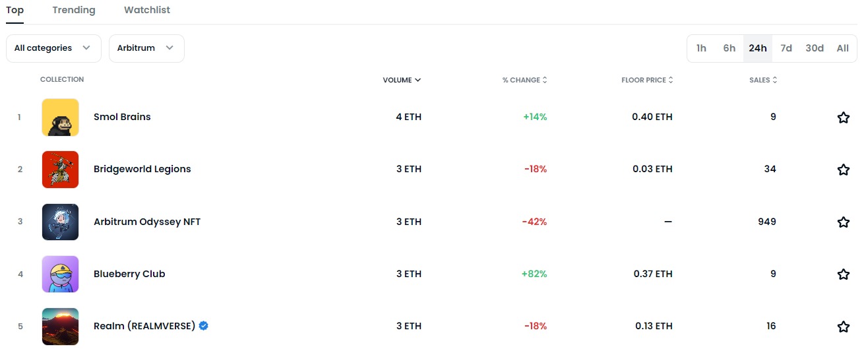
Task: Open the Watchlist tab
Action: pyautogui.click(x=147, y=10)
